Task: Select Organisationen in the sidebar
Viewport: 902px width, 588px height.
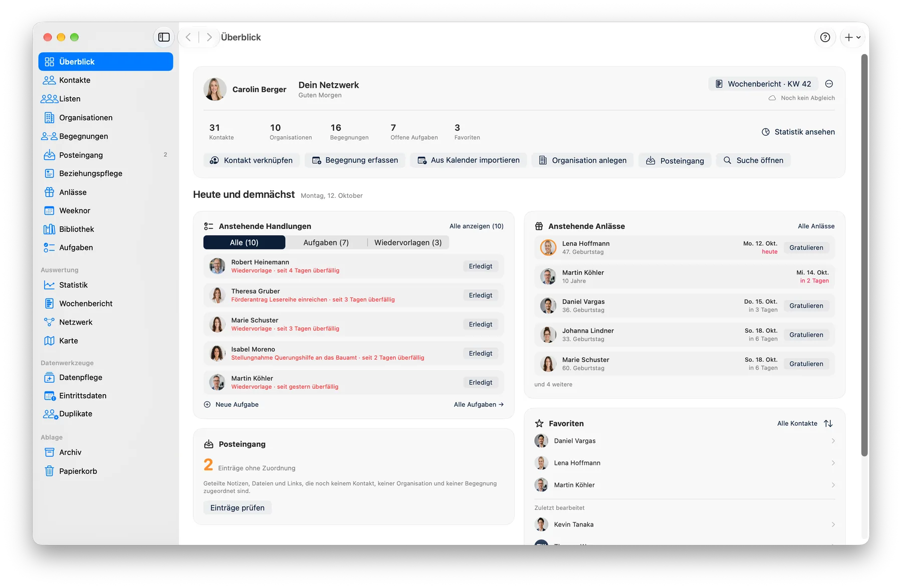Action: point(106,118)
